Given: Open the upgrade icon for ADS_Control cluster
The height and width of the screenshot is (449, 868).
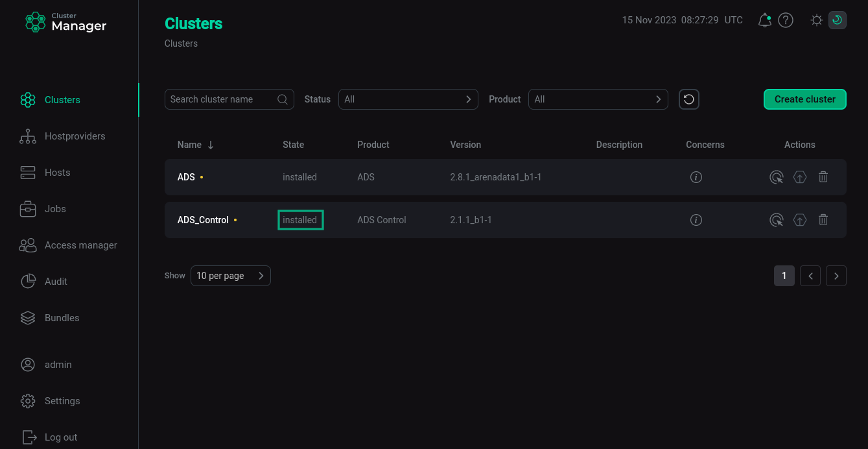Looking at the screenshot, I should pyautogui.click(x=800, y=220).
